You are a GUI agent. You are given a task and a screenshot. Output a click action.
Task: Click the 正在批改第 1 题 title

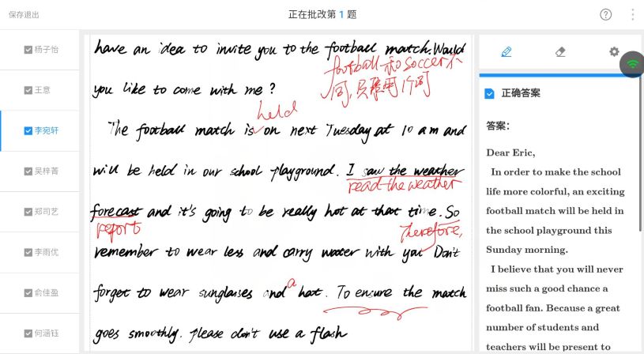[x=322, y=14]
